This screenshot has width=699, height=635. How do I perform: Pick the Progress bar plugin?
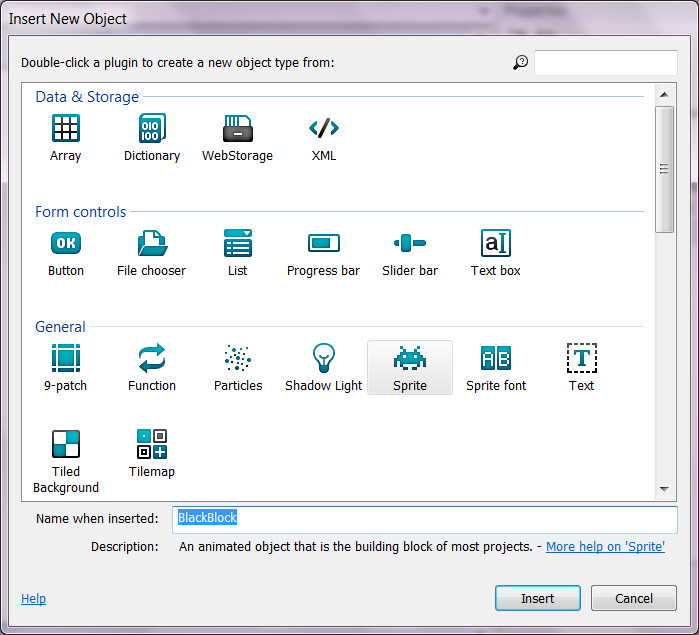[x=324, y=244]
